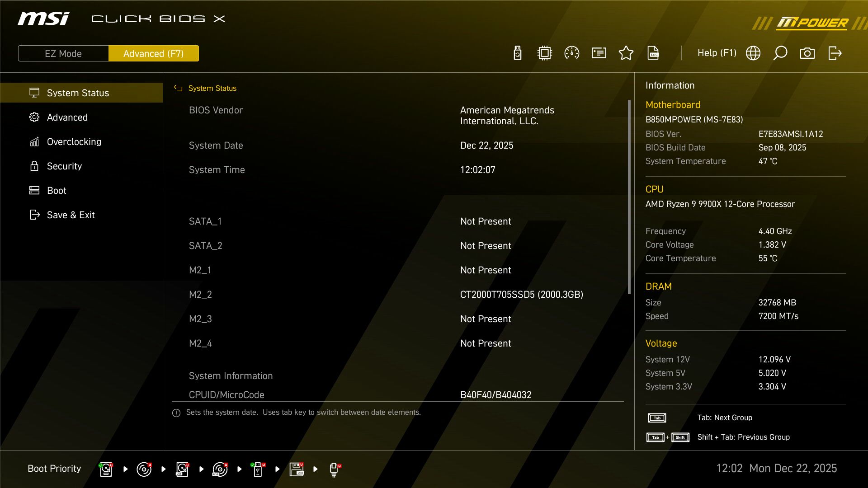The image size is (868, 488).
Task: Click Help (F1)
Action: 717,53
